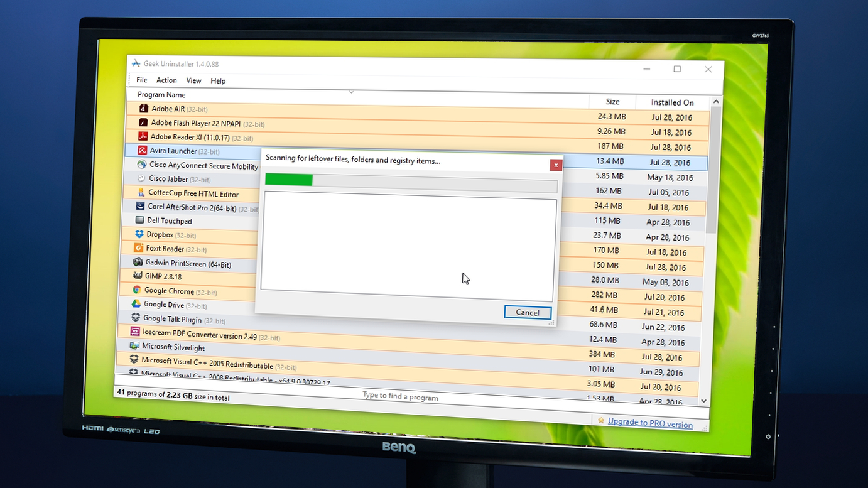Screen dimensions: 868x488
Task: Select GIMP 2.8.18 program name
Action: pyautogui.click(x=163, y=276)
